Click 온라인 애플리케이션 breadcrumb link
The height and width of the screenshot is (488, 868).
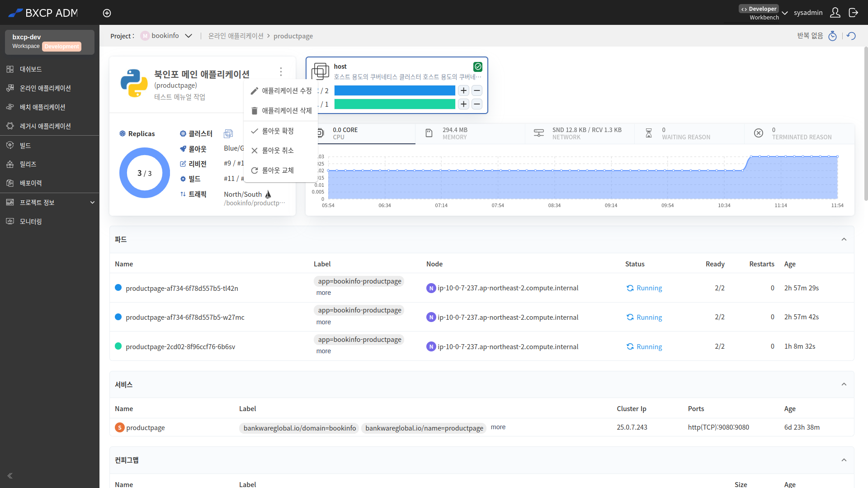click(x=236, y=36)
